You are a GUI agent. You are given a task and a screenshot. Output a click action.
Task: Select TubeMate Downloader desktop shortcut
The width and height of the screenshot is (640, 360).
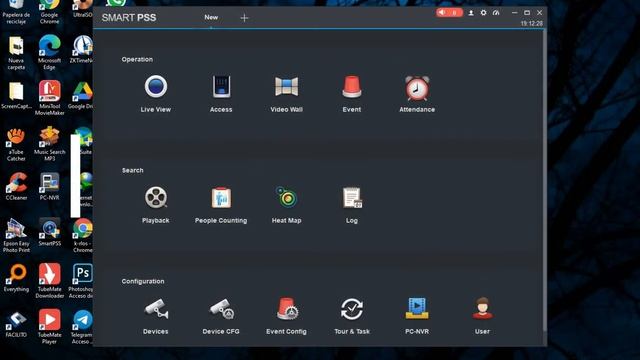(49, 281)
